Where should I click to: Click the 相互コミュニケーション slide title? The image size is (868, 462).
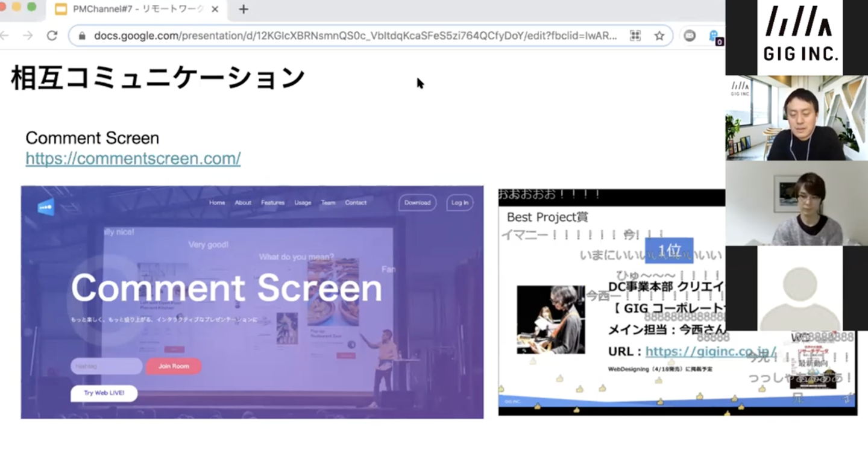[x=158, y=78]
